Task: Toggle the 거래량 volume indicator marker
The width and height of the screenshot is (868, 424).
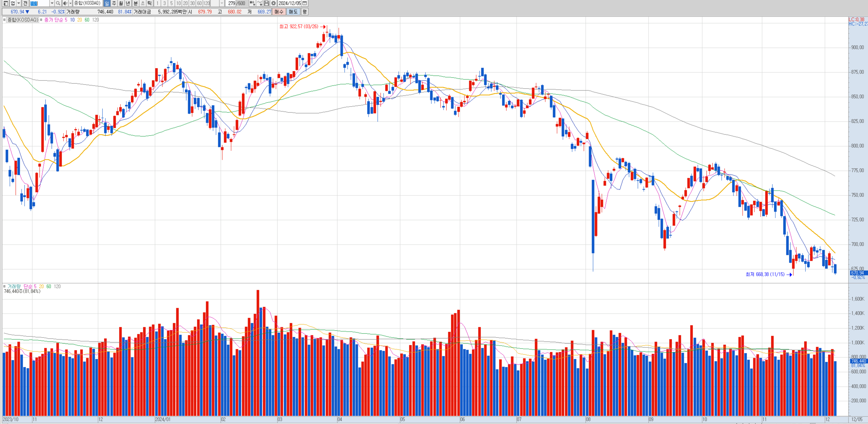Action: click(4, 287)
